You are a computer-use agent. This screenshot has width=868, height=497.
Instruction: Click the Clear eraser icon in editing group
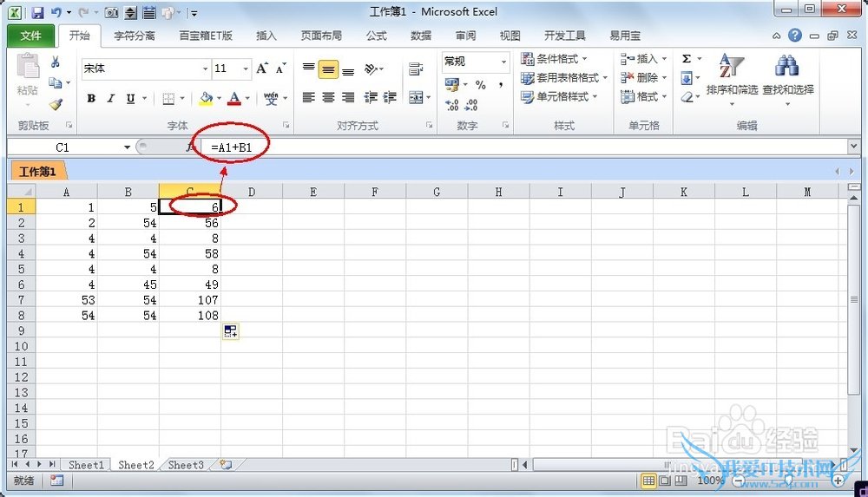click(687, 97)
